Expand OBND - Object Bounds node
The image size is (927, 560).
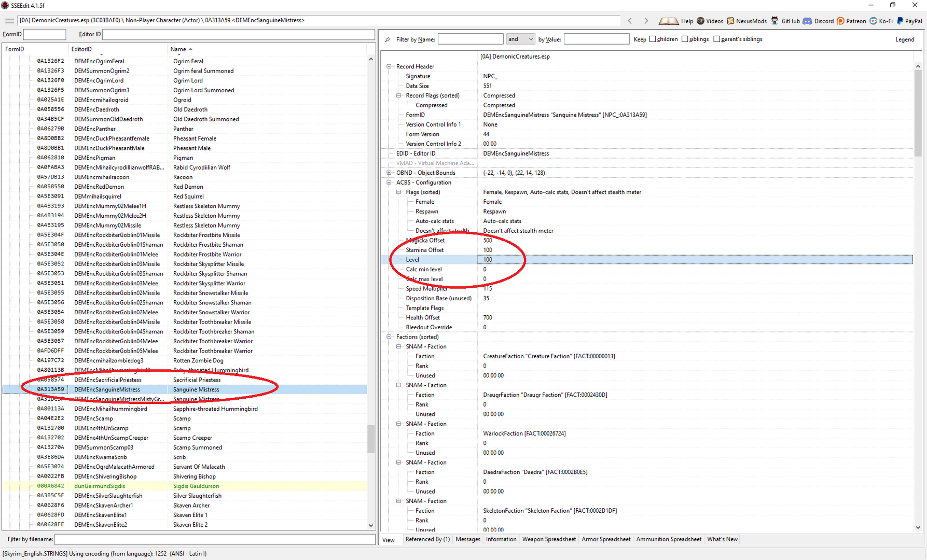point(389,173)
